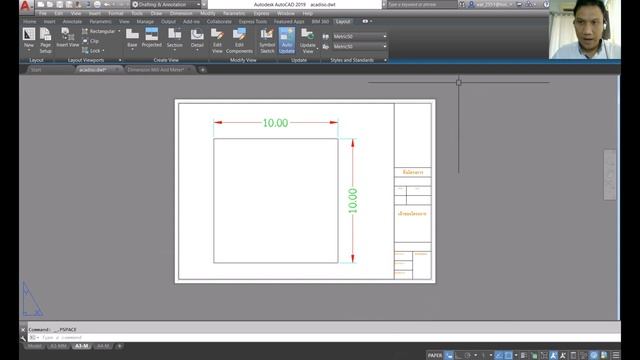Toggle polar tracking in status bar

tap(468, 356)
